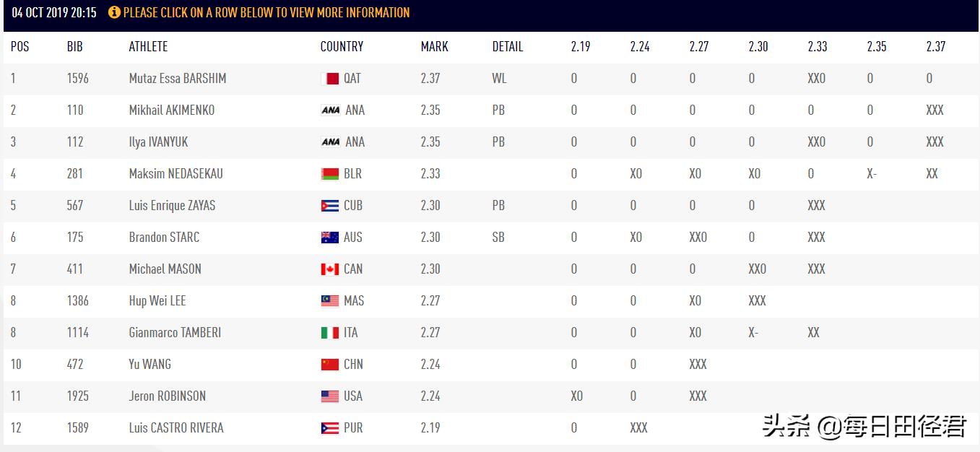The width and height of the screenshot is (980, 452).
Task: Click the ANA logo beside Mikhail AKIMENKO
Action: tap(330, 110)
